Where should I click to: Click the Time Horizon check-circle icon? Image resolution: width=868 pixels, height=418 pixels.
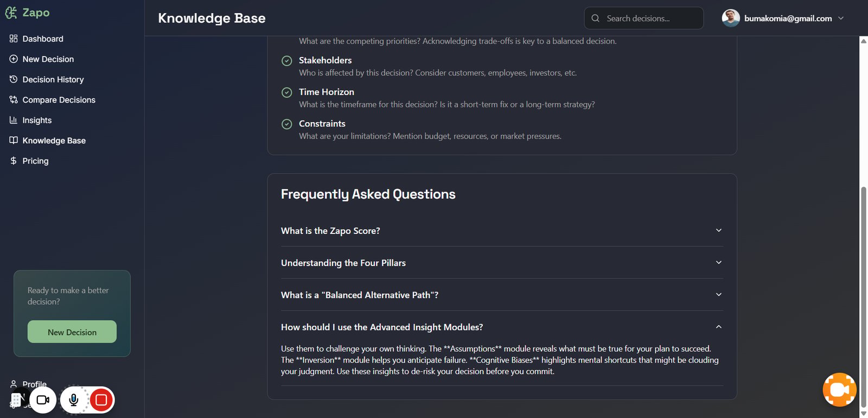tap(287, 92)
